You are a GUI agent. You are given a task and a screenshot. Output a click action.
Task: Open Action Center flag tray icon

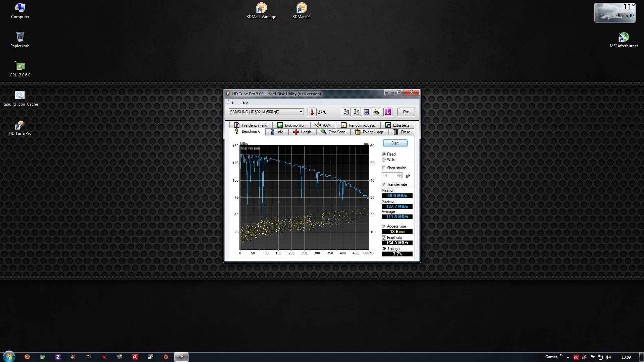tap(592, 357)
